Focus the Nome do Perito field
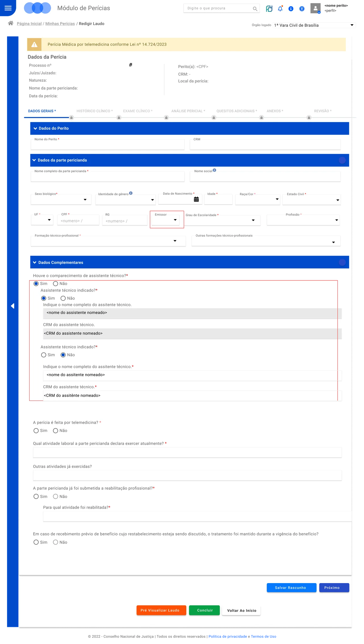Screen dimensions: 364x644 pos(108,145)
